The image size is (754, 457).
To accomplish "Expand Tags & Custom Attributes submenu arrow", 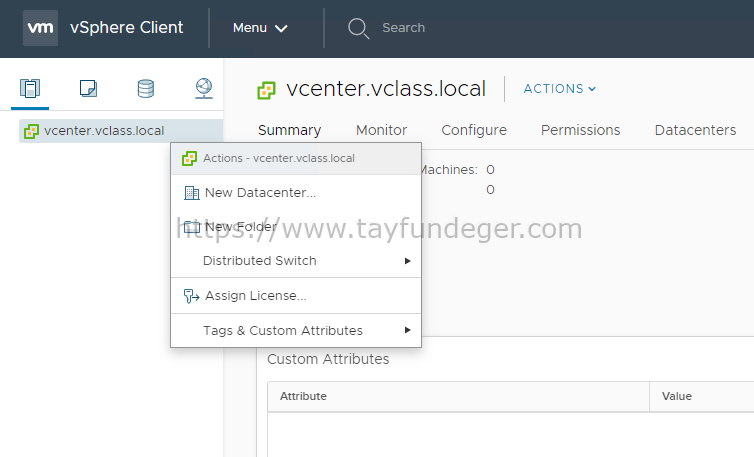I will tap(407, 330).
